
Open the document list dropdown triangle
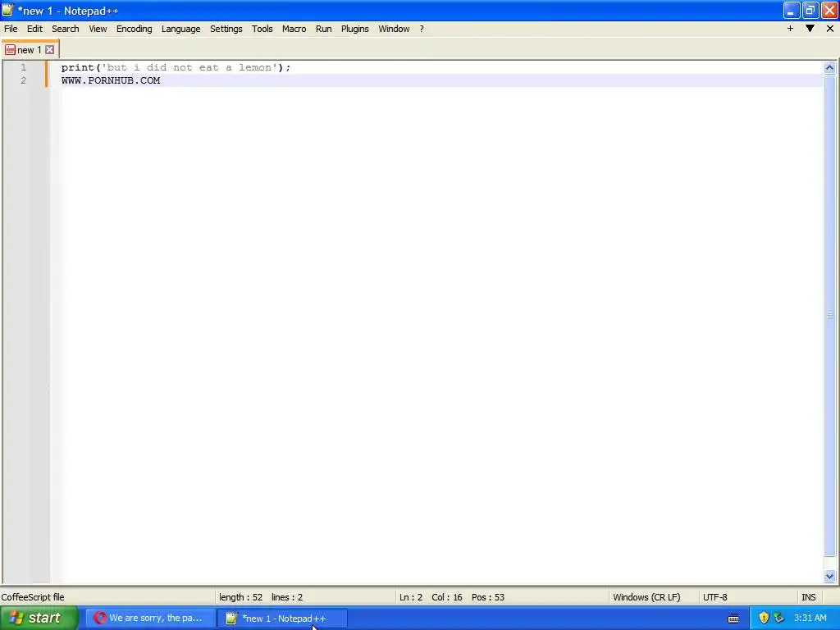(x=810, y=29)
